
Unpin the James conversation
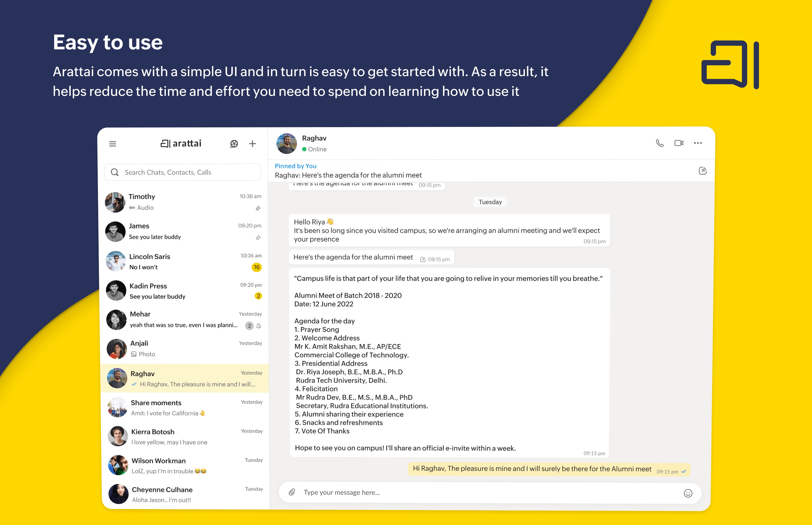(x=258, y=238)
